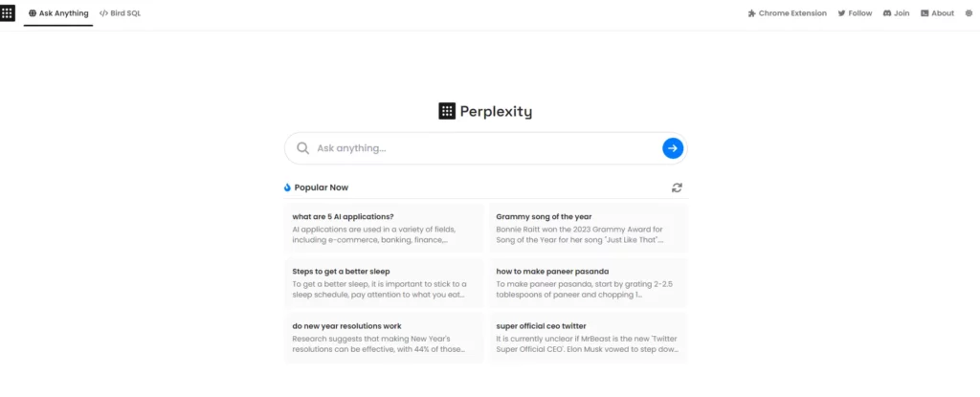The height and width of the screenshot is (397, 980).
Task: Refresh the Popular Now list
Action: [x=678, y=187]
